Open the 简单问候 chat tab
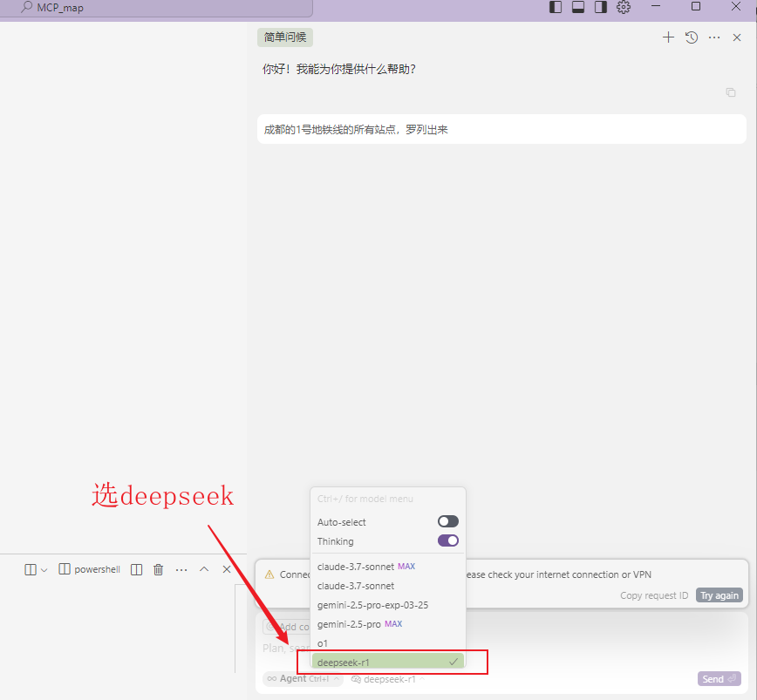This screenshot has height=700, width=757. [x=285, y=37]
